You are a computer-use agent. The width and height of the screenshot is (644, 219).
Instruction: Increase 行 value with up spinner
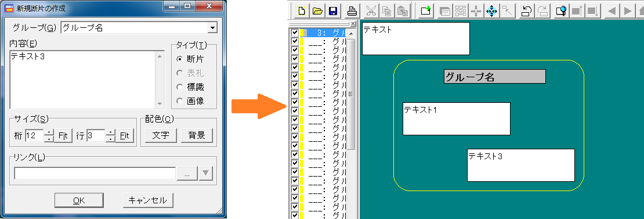click(x=110, y=132)
